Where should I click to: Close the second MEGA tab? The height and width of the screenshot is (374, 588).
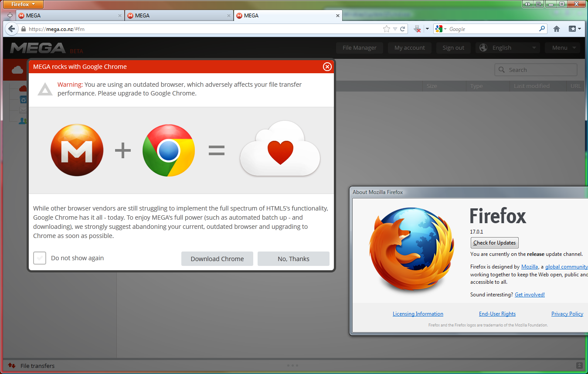tap(229, 16)
